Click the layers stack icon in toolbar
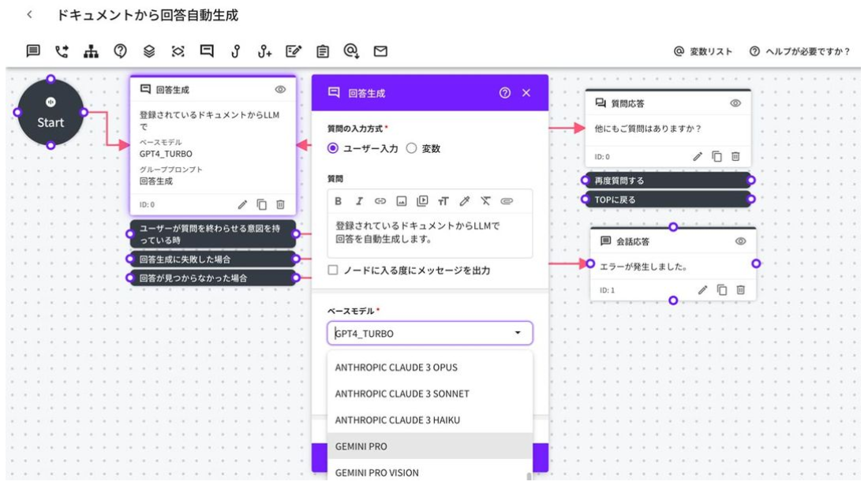The image size is (868, 489). (x=149, y=51)
